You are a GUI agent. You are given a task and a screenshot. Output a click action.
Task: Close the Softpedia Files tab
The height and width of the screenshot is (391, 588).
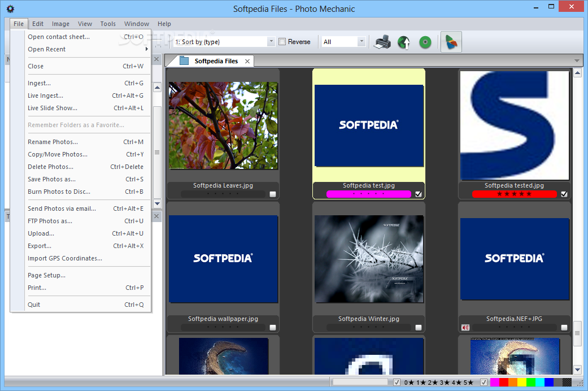tap(247, 61)
